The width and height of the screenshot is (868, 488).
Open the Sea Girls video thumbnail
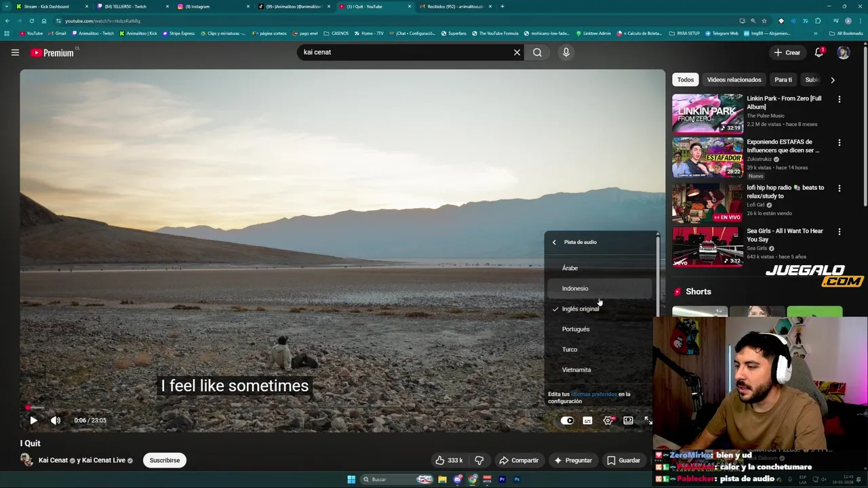[708, 246]
